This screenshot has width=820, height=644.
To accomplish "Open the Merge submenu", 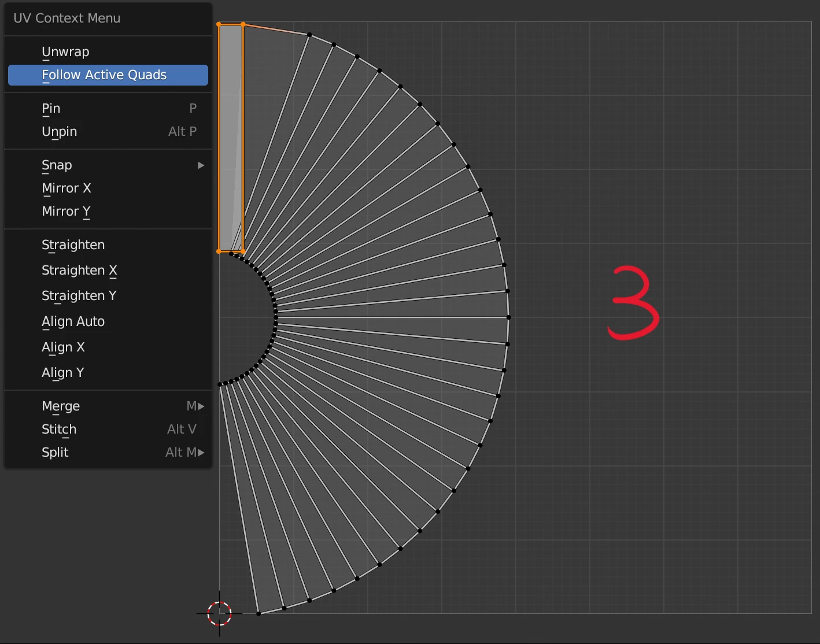I will (x=61, y=406).
